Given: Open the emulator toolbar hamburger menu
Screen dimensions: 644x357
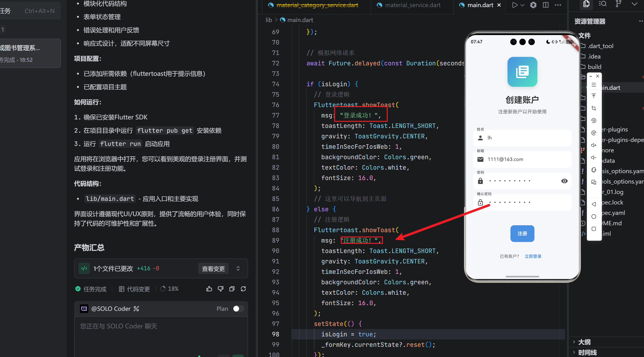Looking at the screenshot, I should (594, 85).
